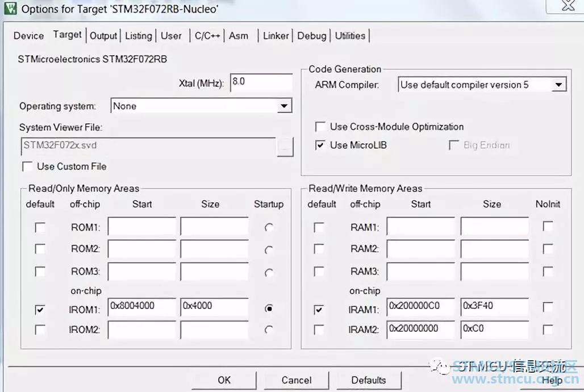Edit IRAM1 Start address 0x200000C0
The height and width of the screenshot is (392, 584).
(x=420, y=307)
